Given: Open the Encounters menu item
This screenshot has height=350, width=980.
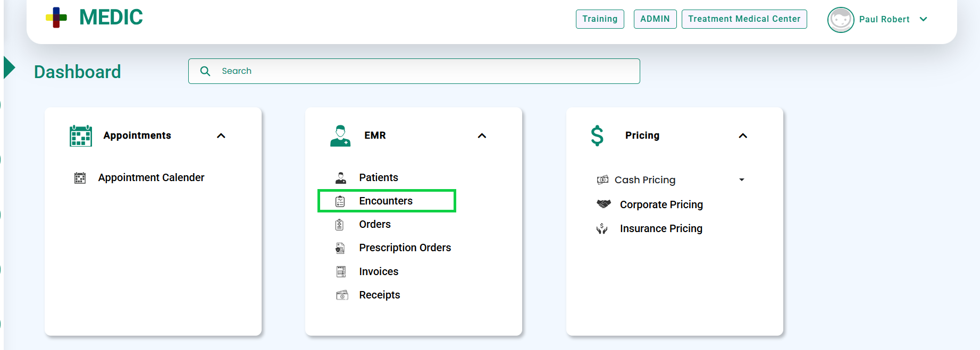Looking at the screenshot, I should (386, 201).
